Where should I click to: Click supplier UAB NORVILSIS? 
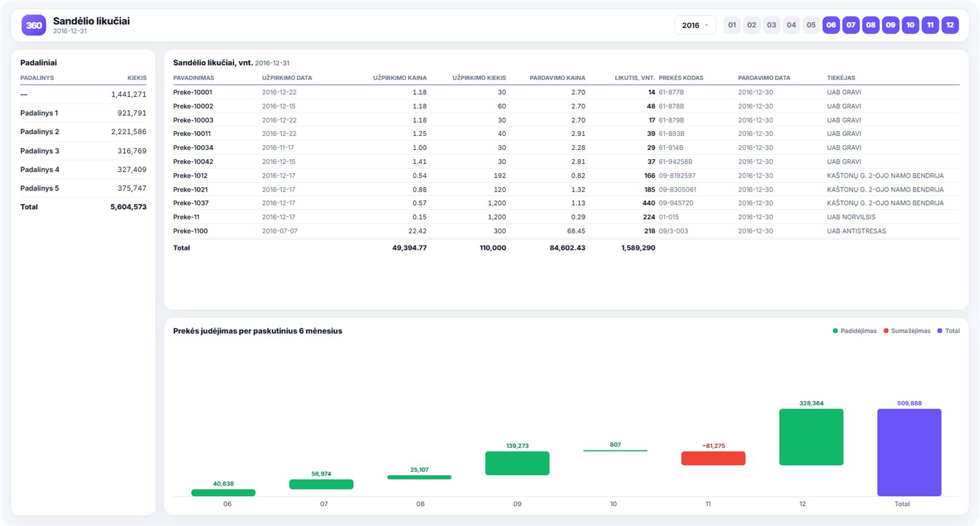pyautogui.click(x=851, y=217)
